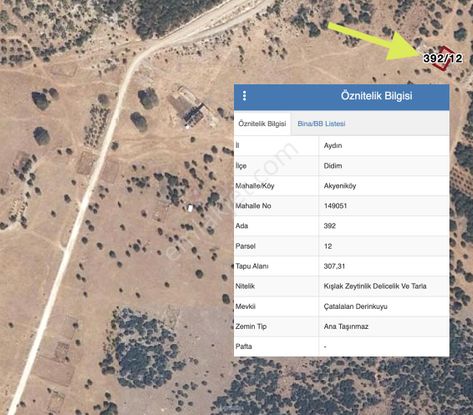473x415 pixels.
Task: Select the Çatalalan Derinkuyu Mevkii value
Action: click(355, 306)
